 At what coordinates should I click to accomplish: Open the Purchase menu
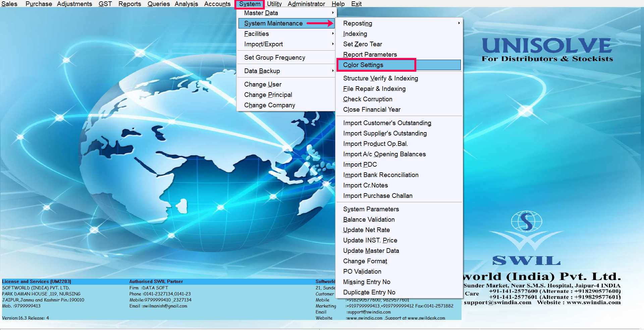click(39, 4)
